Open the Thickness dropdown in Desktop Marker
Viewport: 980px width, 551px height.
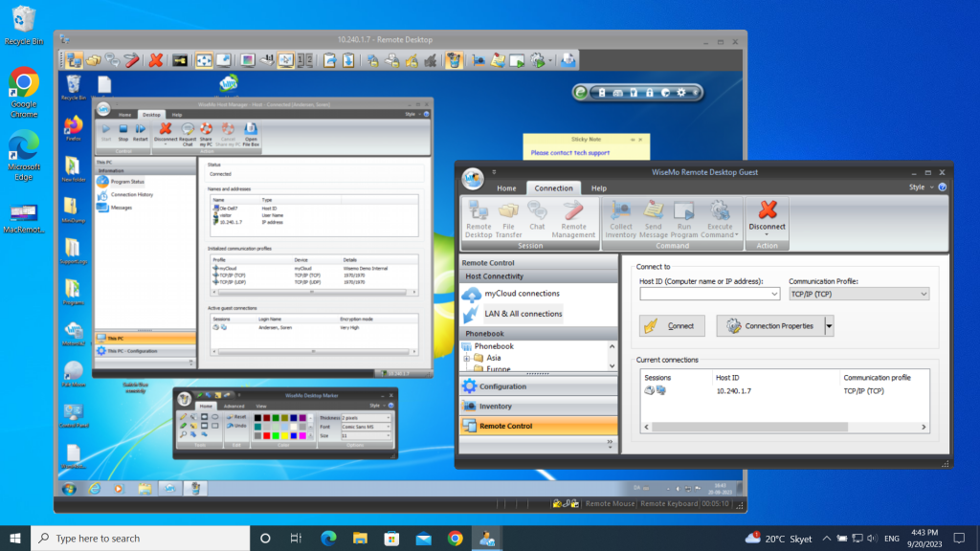[389, 417]
